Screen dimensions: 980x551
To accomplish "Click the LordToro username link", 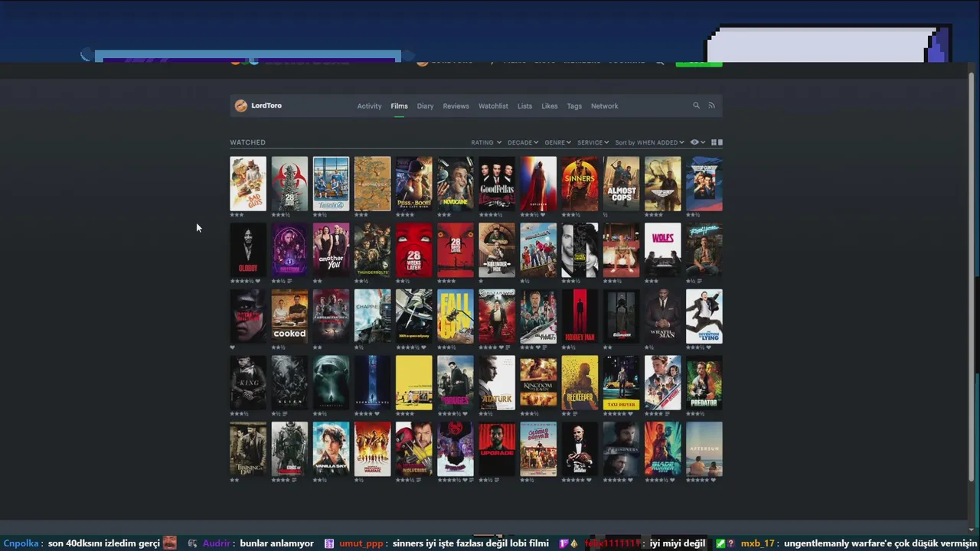I will pyautogui.click(x=266, y=106).
